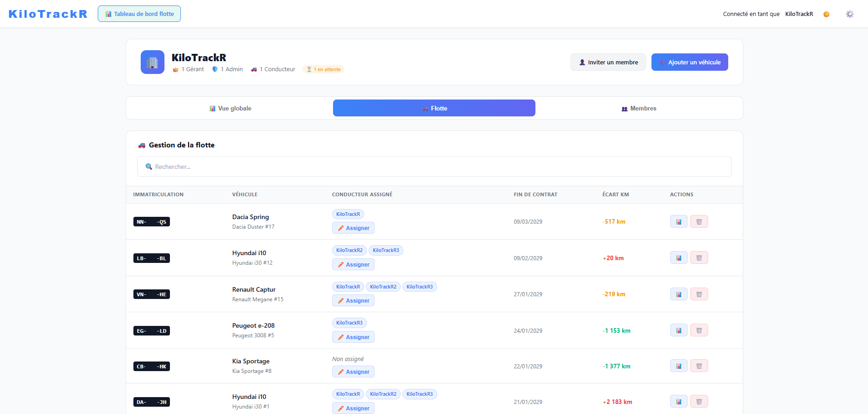
Task: Assign driver to Kia Sportage
Action: 353,372
